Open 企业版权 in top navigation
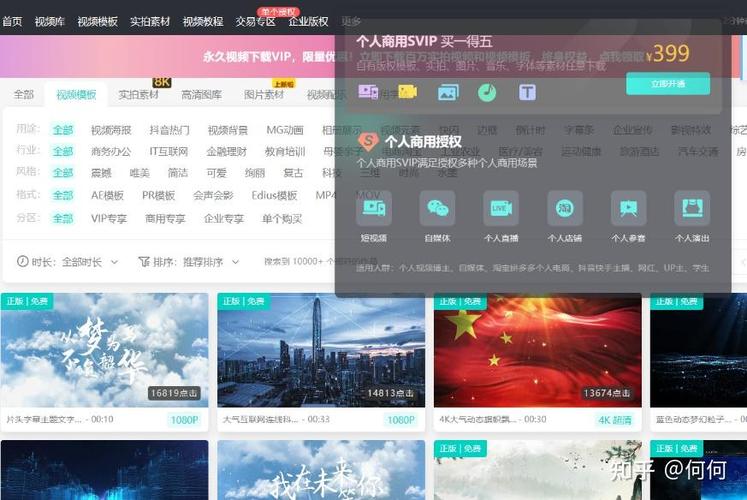The height and width of the screenshot is (500, 747). click(308, 21)
